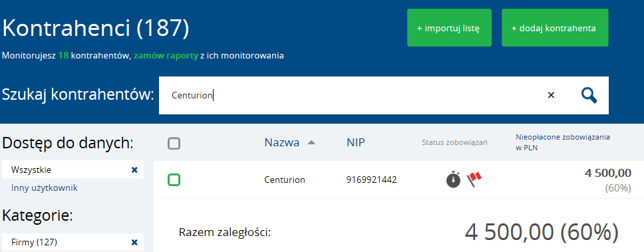Click the red flag status icon
This screenshot has height=252, width=644.
[474, 180]
